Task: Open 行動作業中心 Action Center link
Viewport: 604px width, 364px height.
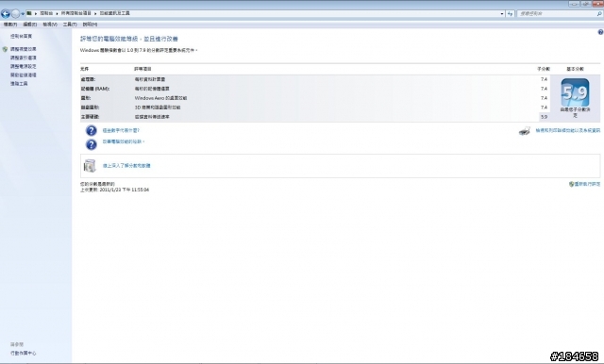Action: click(23, 353)
